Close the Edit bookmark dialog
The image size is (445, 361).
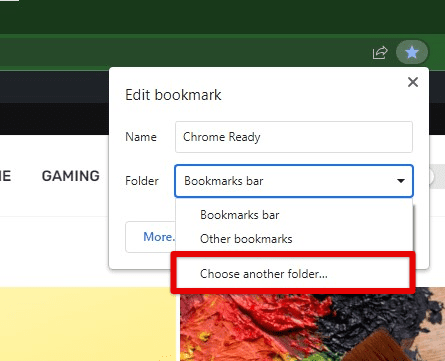[x=413, y=82]
